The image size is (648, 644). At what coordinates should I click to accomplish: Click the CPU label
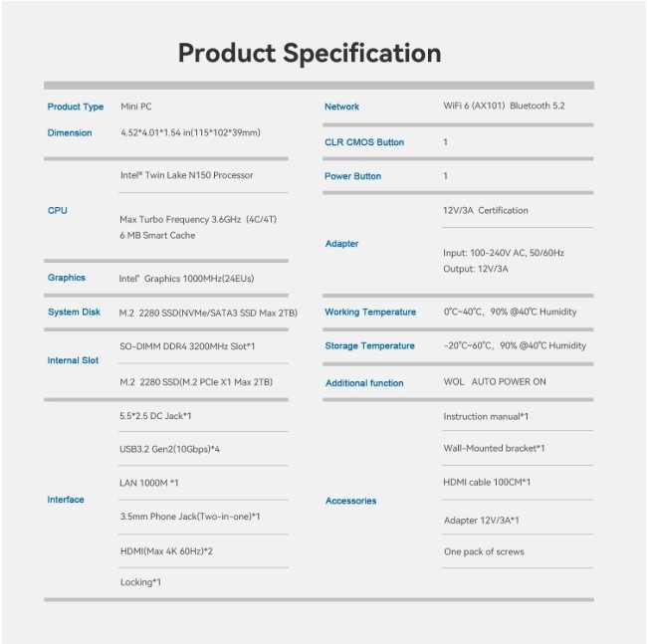coord(58,211)
